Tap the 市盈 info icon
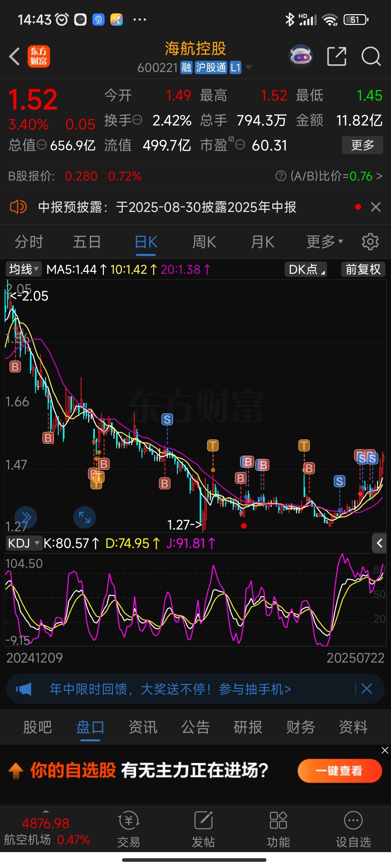391x868 pixels. 240,145
